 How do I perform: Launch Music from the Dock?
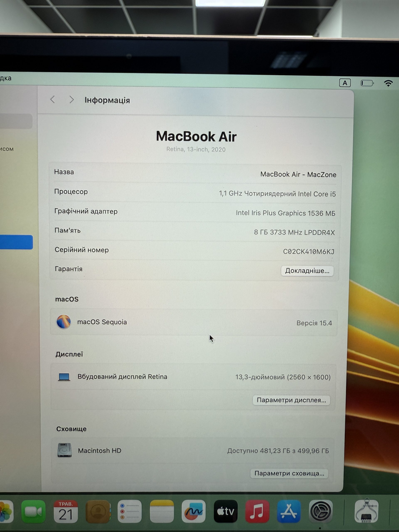pyautogui.click(x=257, y=511)
